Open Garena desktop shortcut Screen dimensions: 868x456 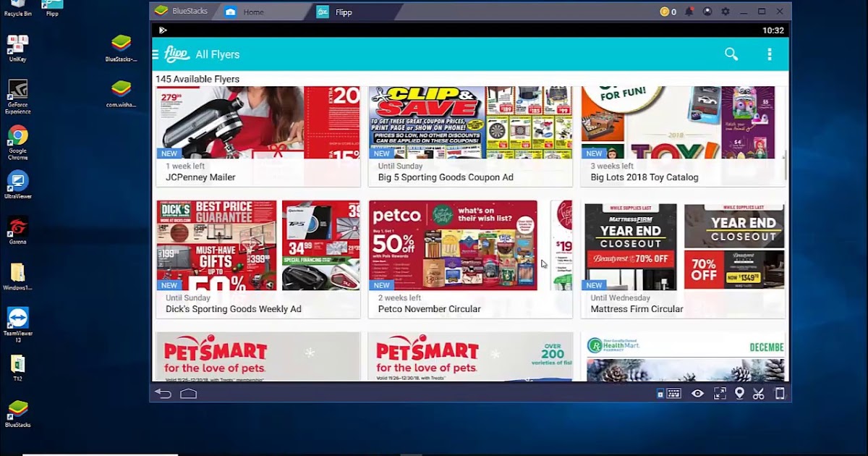(x=17, y=230)
